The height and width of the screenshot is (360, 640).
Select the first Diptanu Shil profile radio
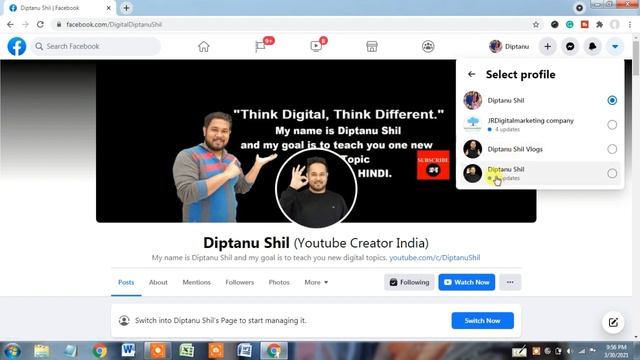612,100
